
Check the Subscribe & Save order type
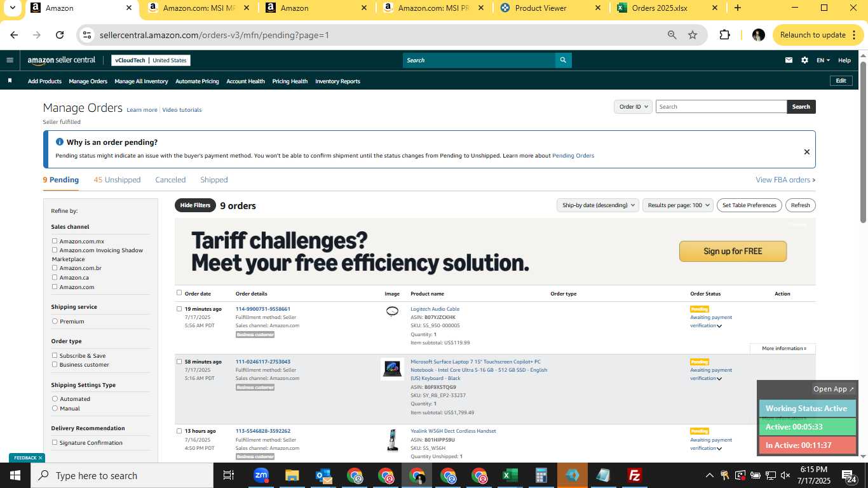(x=55, y=355)
